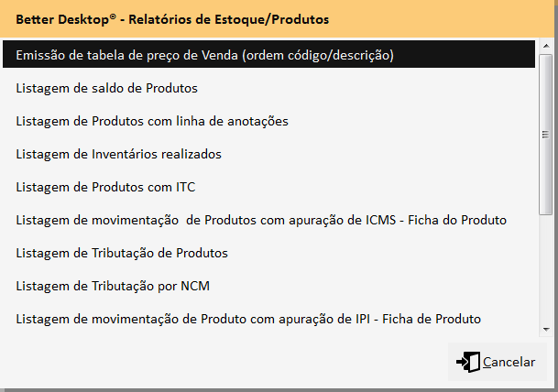
Task: Select Listagem de Produtos com ITC
Action: click(105, 188)
